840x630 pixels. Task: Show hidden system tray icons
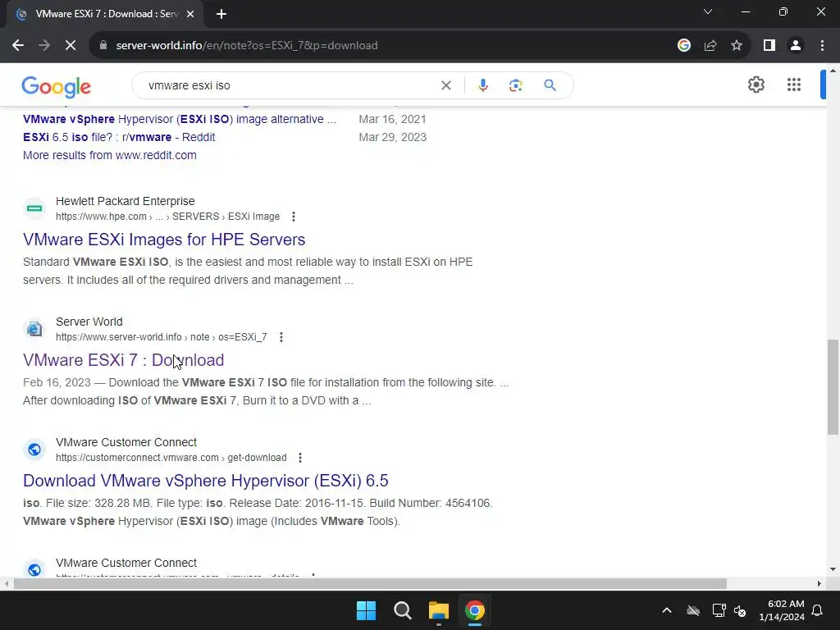(x=666, y=610)
